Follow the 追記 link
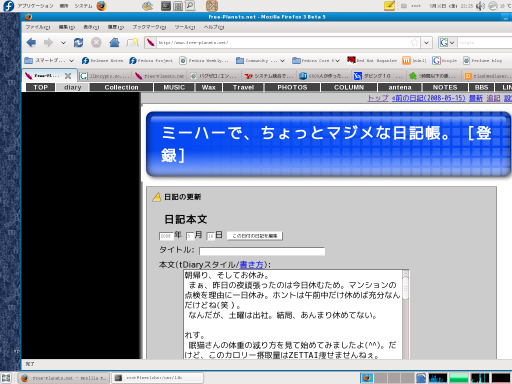 [x=493, y=98]
